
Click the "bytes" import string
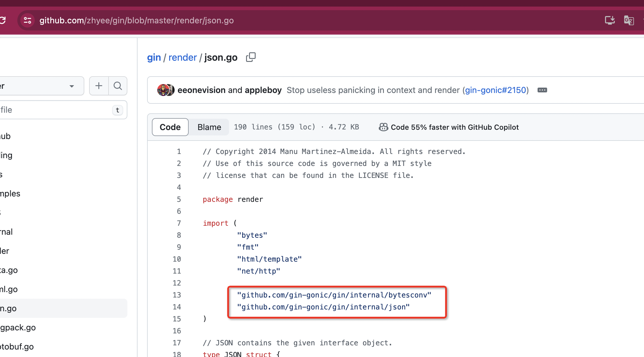(x=252, y=235)
